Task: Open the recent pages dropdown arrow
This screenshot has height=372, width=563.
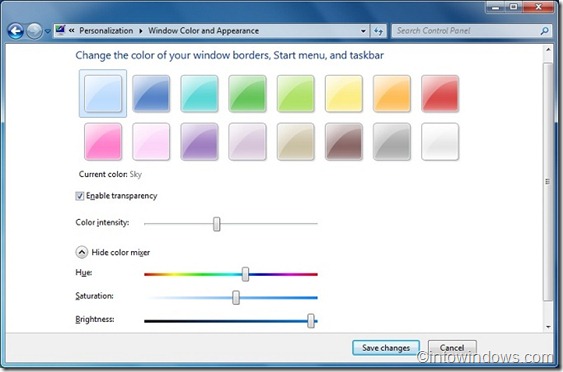Action: pos(47,31)
